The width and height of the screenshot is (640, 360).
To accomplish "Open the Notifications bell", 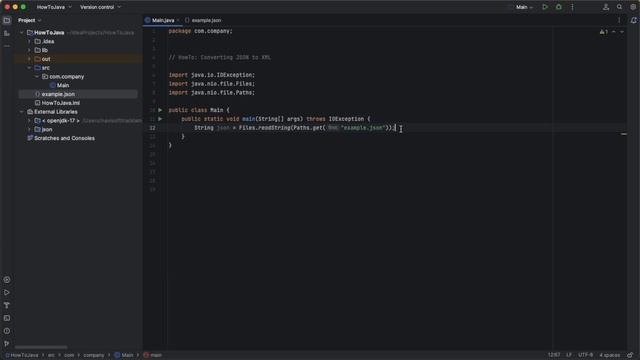I will (x=633, y=20).
